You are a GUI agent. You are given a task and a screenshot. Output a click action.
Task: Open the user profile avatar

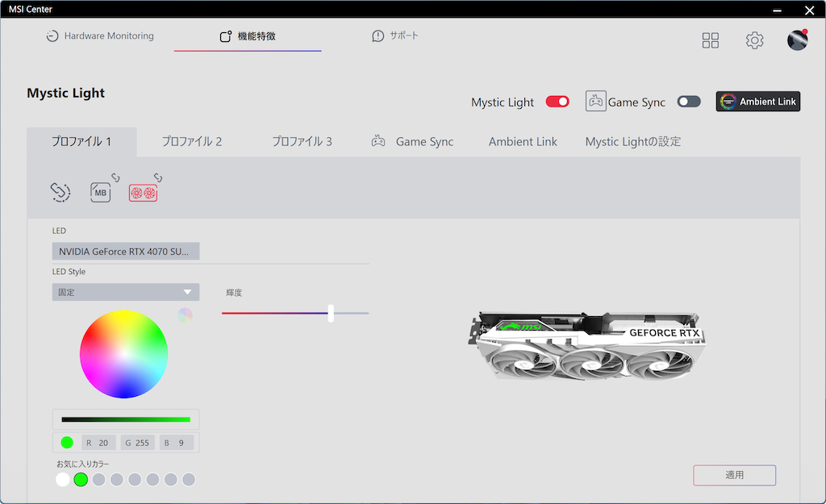pos(798,40)
